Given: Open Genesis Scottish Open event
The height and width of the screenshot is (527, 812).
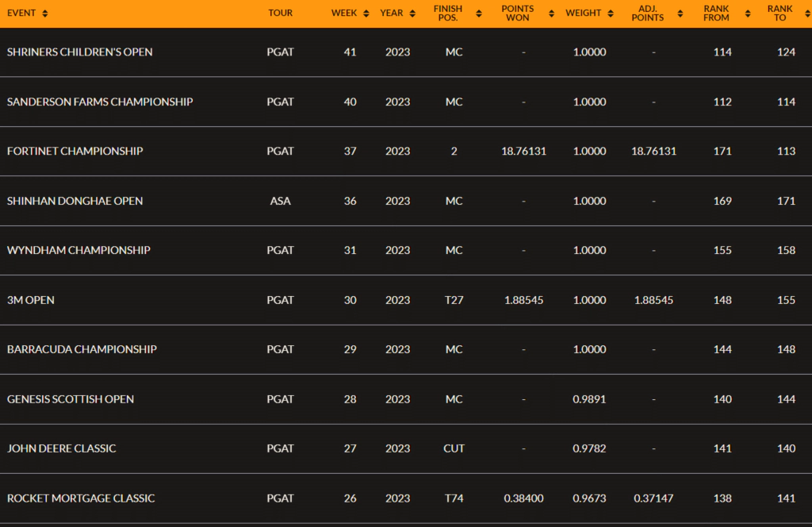Looking at the screenshot, I should [71, 398].
